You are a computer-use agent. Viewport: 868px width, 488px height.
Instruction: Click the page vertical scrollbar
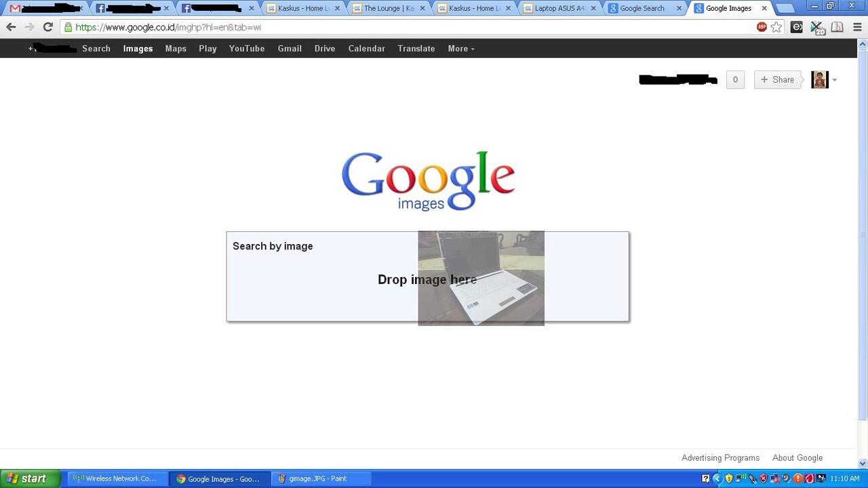[863, 235]
